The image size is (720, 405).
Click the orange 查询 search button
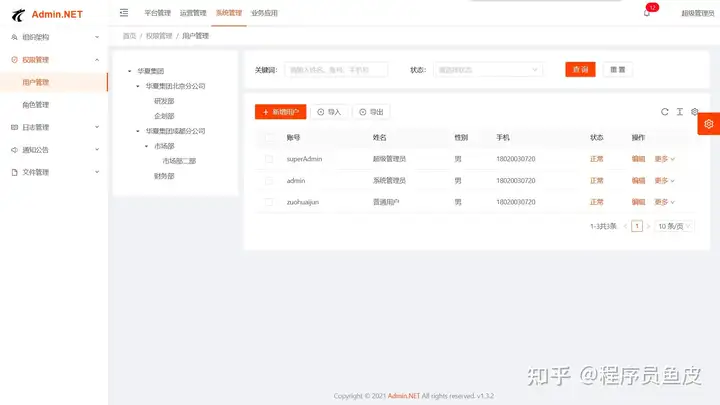[580, 69]
